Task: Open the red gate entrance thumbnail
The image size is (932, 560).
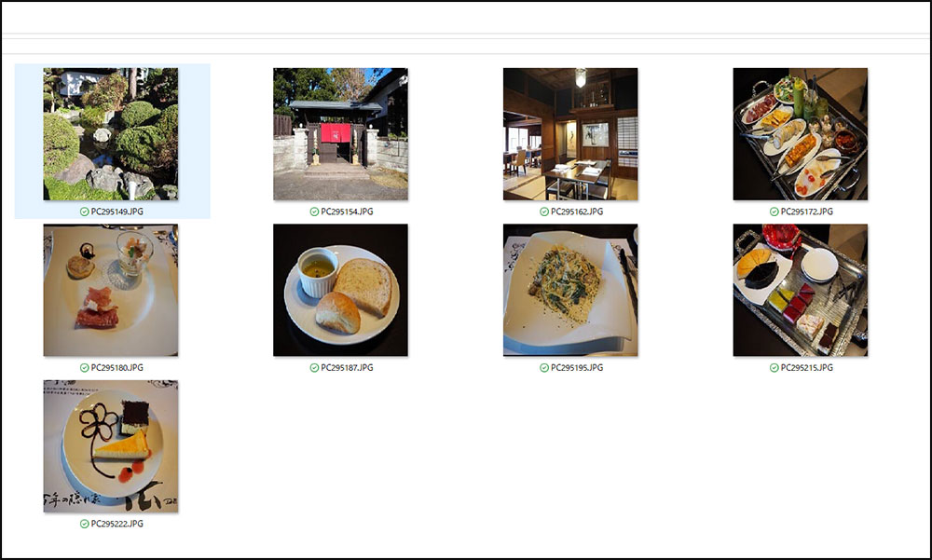Action: [x=340, y=134]
